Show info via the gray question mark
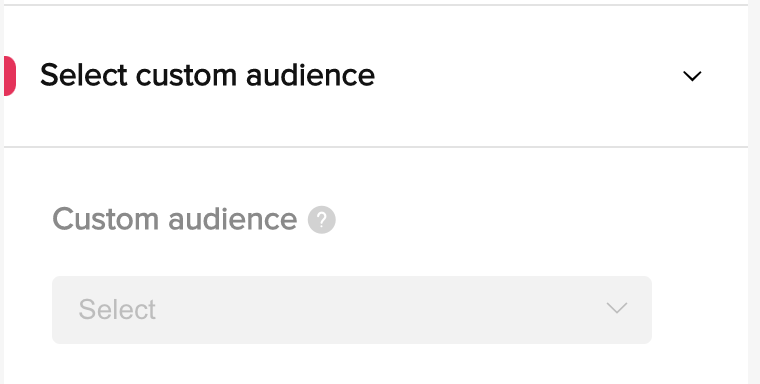The width and height of the screenshot is (760, 384). click(322, 220)
